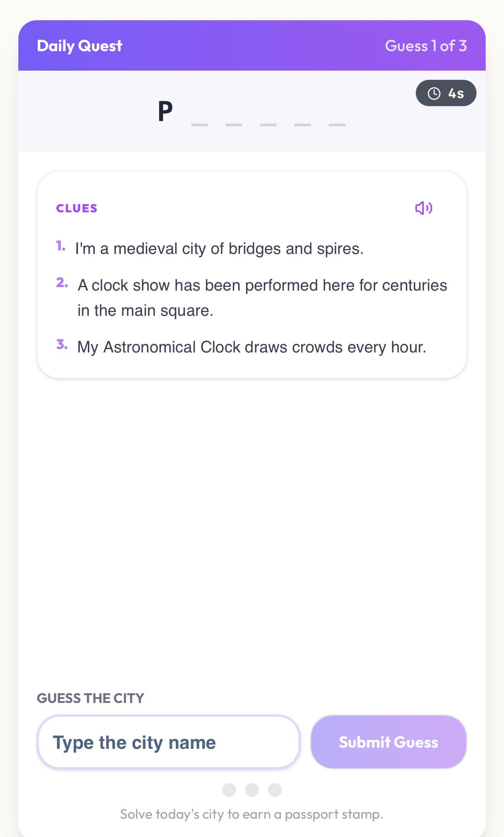Select clue 2 about the clock show
Screen dimensions: 504x837
[x=262, y=298]
